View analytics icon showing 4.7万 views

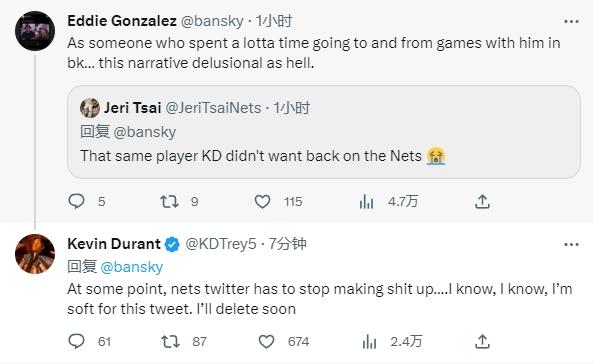click(366, 201)
